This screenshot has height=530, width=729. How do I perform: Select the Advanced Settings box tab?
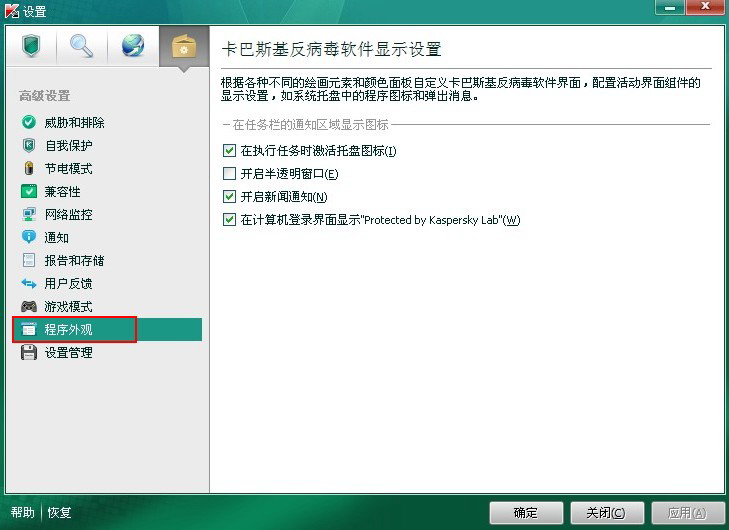click(184, 46)
